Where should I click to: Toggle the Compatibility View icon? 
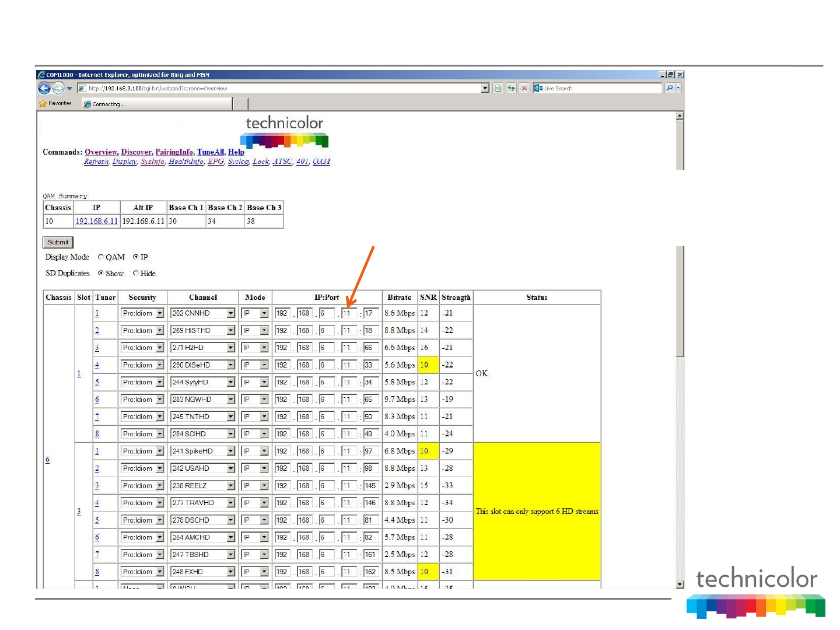click(498, 88)
